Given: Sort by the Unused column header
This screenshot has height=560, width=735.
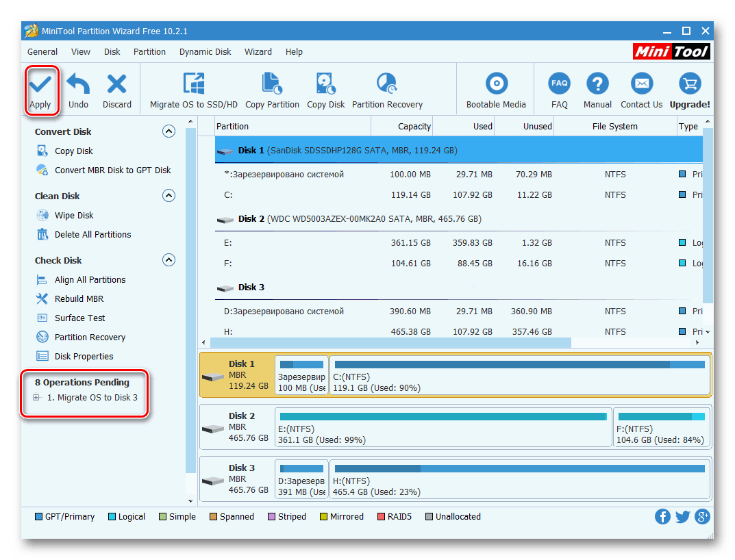Looking at the screenshot, I should click(524, 127).
